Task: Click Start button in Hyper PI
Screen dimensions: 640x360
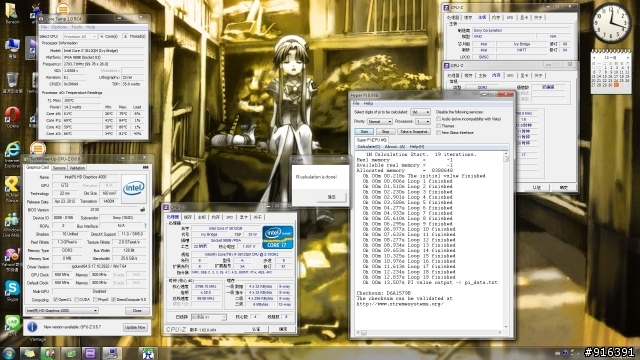Action: coord(364,131)
